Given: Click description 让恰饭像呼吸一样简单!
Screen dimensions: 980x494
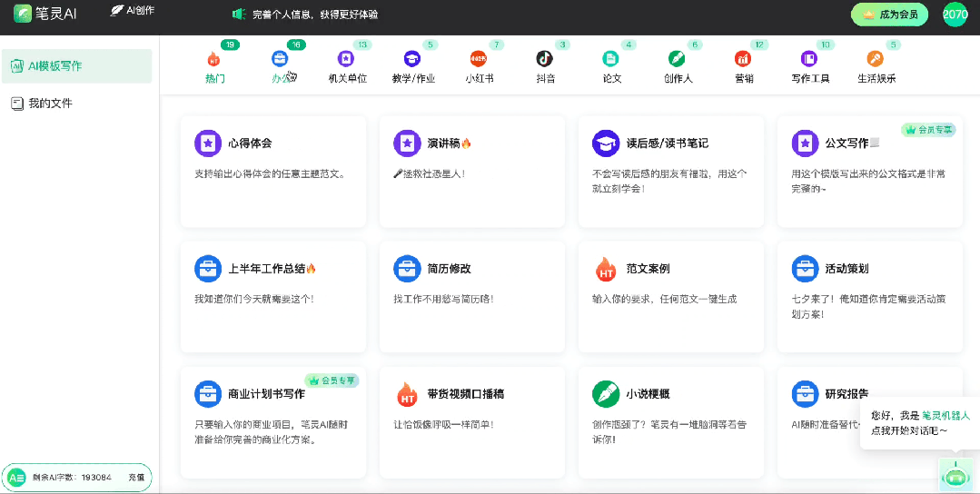Looking at the screenshot, I should click(444, 425).
